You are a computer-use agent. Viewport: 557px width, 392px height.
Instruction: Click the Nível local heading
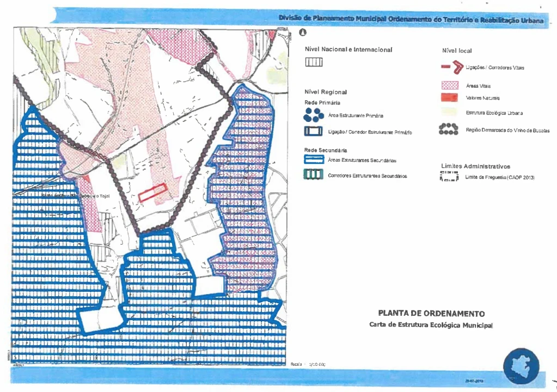457,50
